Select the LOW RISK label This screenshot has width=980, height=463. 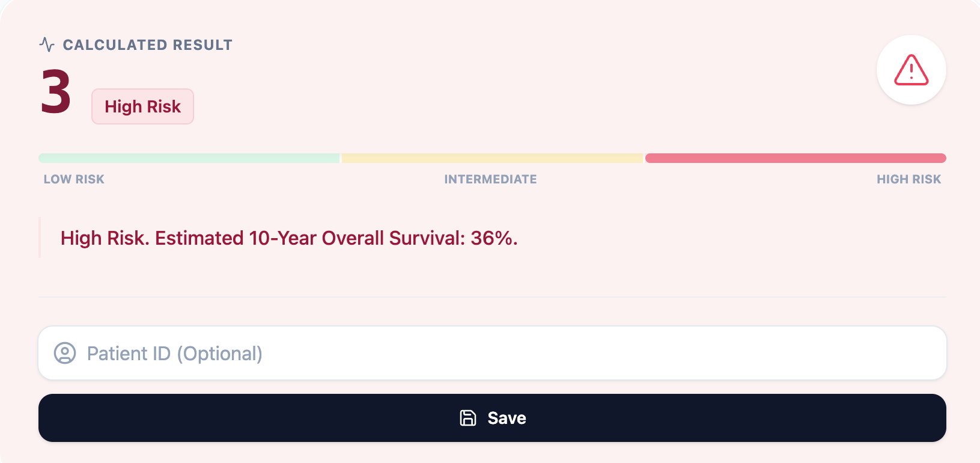coord(73,179)
